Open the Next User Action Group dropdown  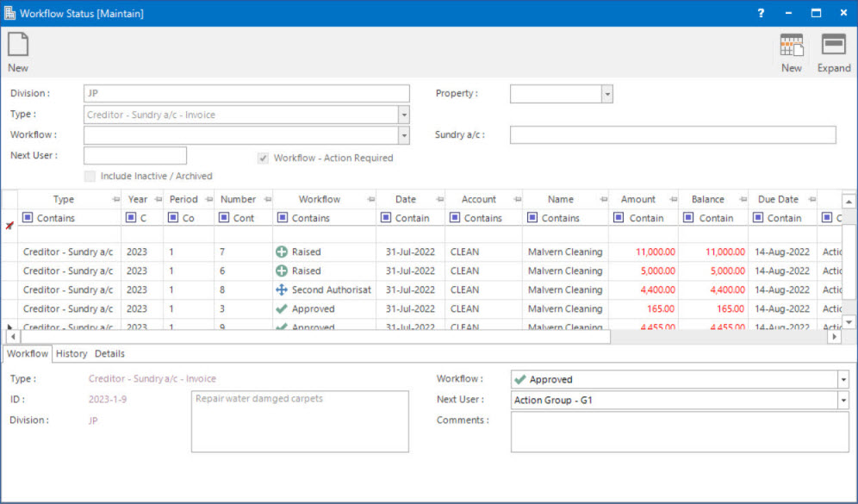point(842,401)
